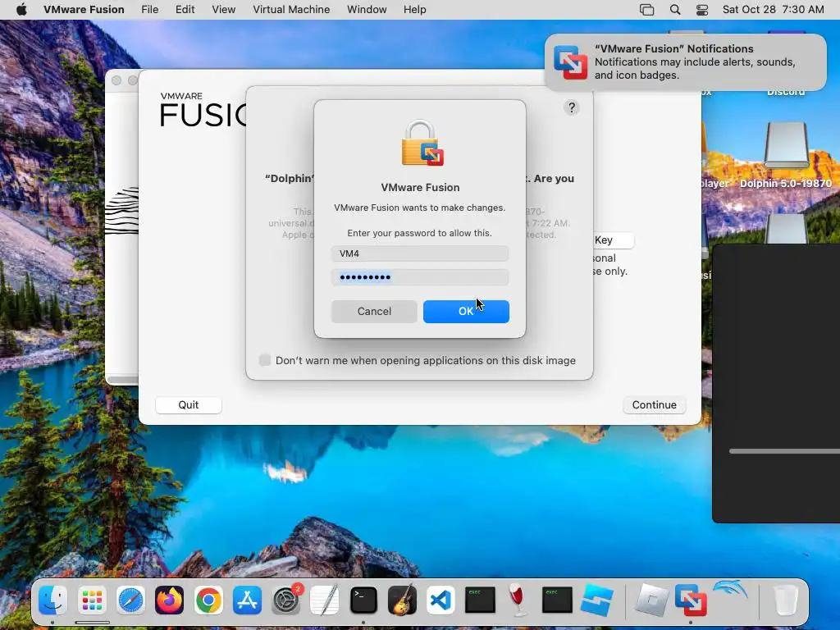840x630 pixels.
Task: Open Control Center in menu bar
Action: [702, 10]
